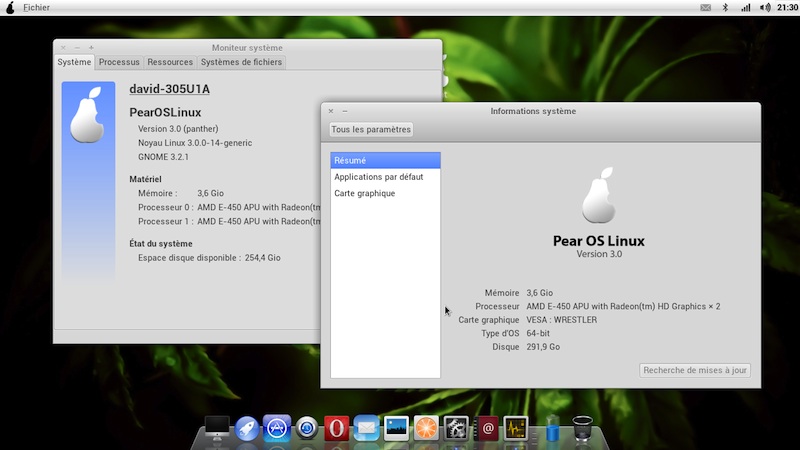
Task: Click Disque value 291,9 Go
Action: tap(543, 347)
